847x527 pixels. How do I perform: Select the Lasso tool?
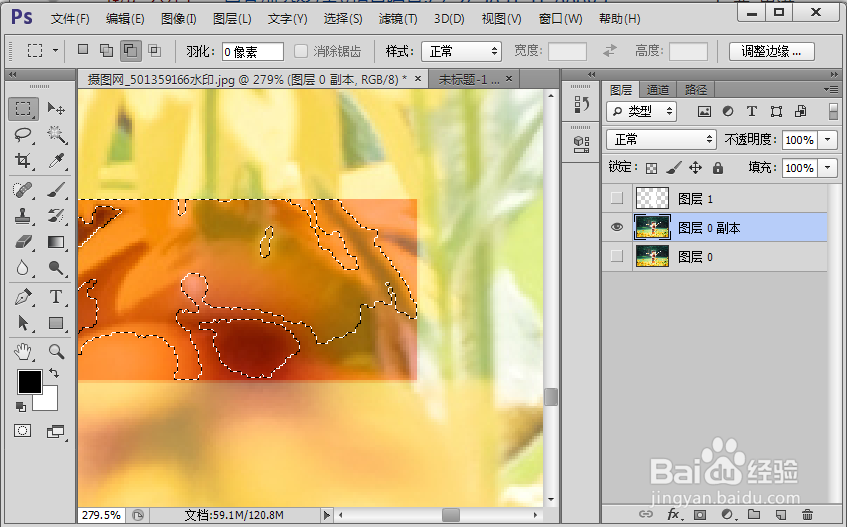coord(23,134)
